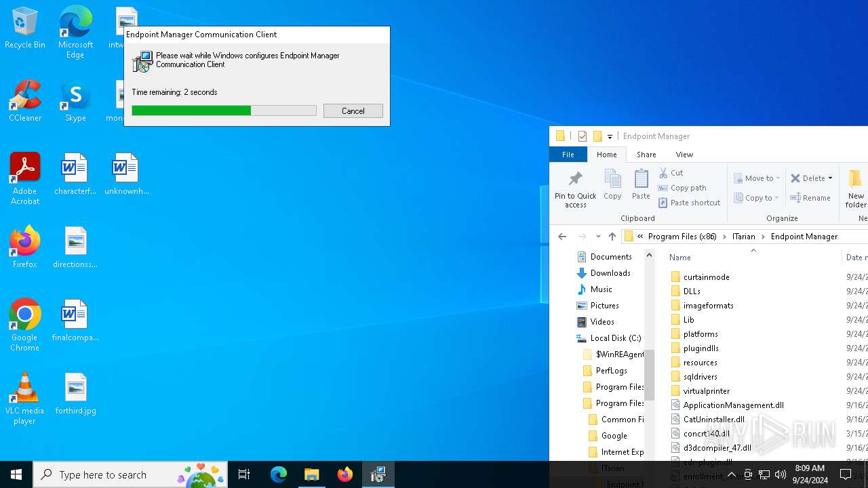Image resolution: width=868 pixels, height=488 pixels.
Task: Launch Adobe Acrobat desktop shortcut
Action: 25,179
